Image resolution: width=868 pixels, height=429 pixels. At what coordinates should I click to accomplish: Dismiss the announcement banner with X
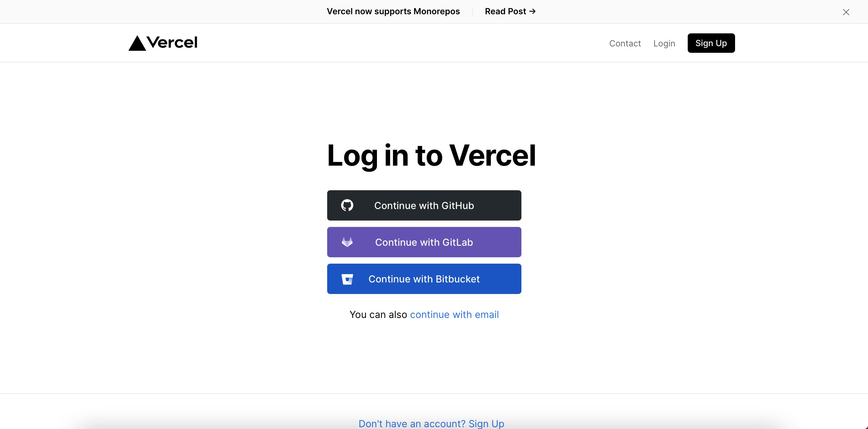click(846, 12)
